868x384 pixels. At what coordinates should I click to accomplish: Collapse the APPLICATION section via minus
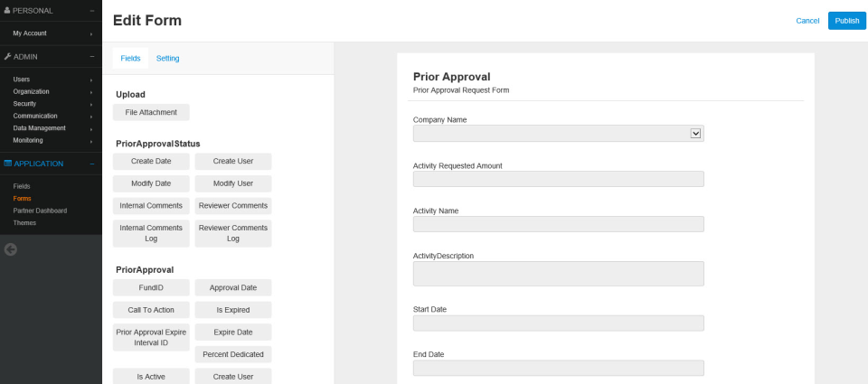pyautogui.click(x=92, y=164)
